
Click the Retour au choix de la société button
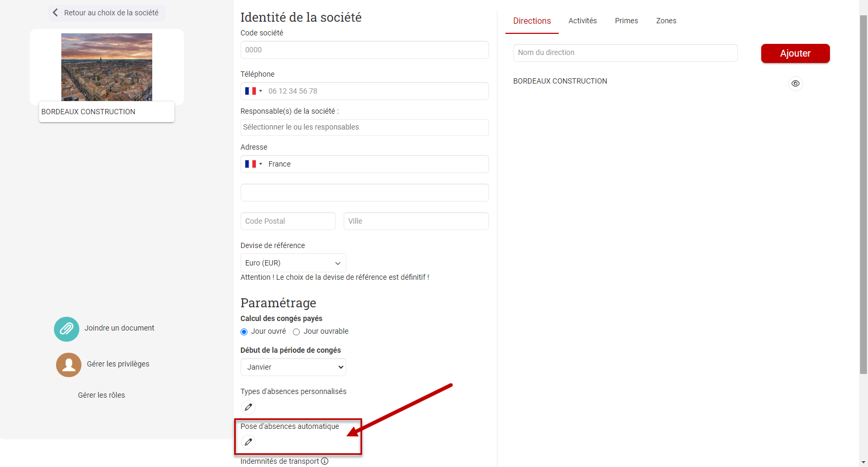tap(107, 13)
